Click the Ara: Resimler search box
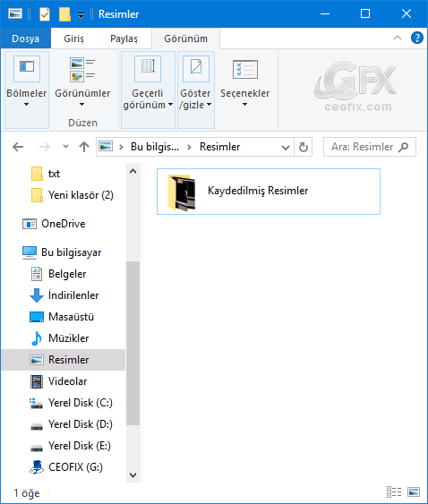Viewport: 428px width, 504px height. [x=369, y=147]
